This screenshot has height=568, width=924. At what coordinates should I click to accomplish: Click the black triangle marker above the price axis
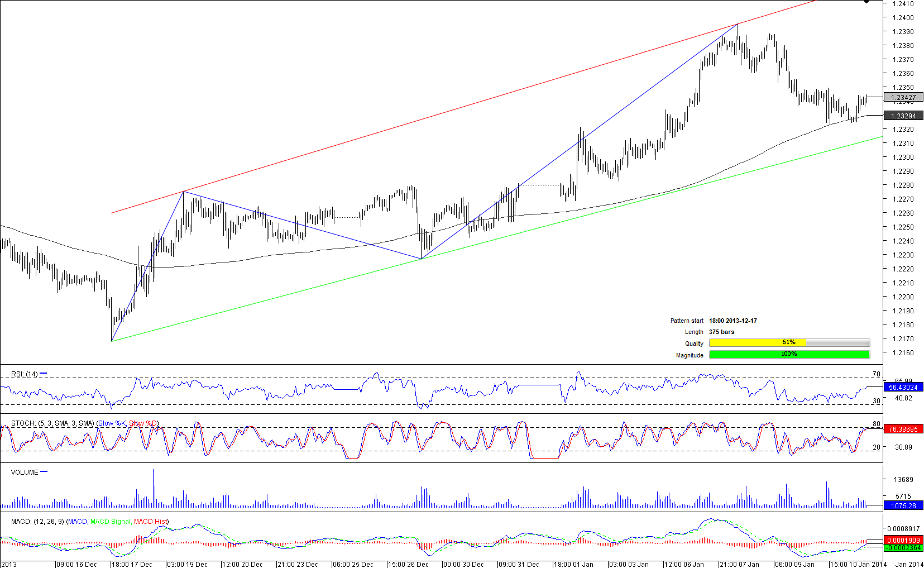click(x=866, y=2)
